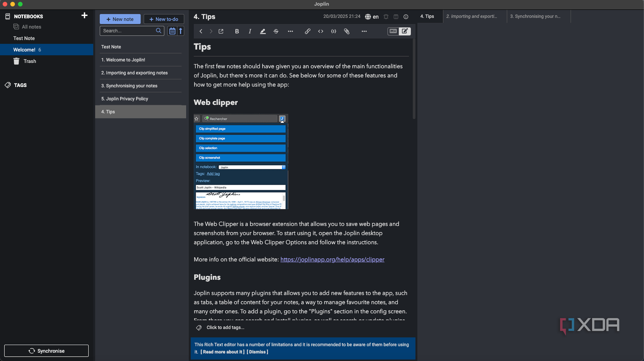Open the Synchronising your notes tab

pyautogui.click(x=535, y=16)
